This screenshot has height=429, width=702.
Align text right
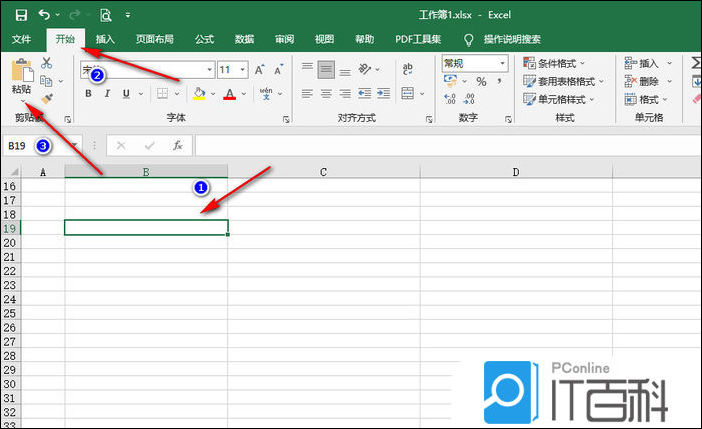345,94
